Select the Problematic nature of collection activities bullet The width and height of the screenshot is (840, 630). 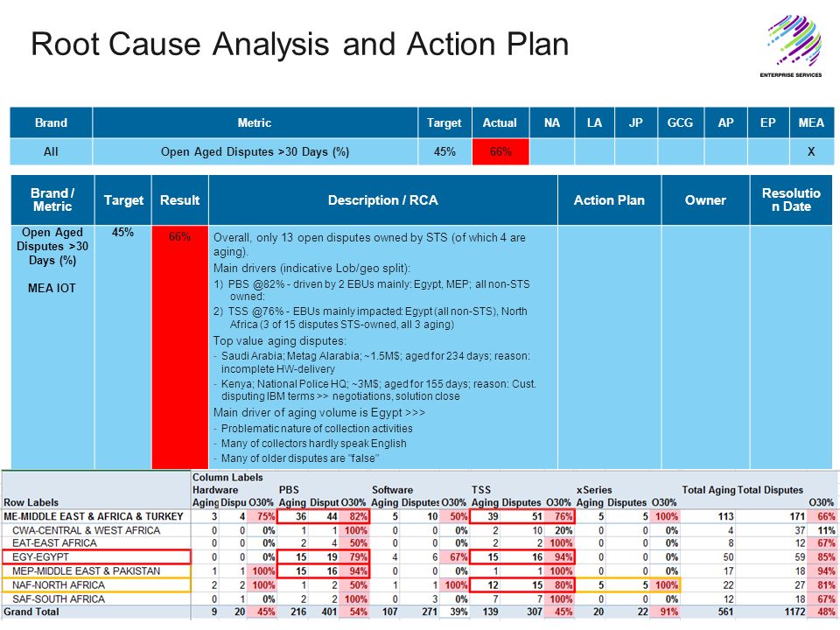pos(313,429)
